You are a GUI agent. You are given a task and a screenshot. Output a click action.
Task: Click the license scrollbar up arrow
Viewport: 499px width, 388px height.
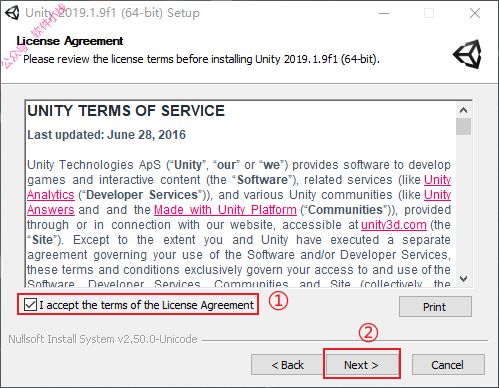click(464, 110)
